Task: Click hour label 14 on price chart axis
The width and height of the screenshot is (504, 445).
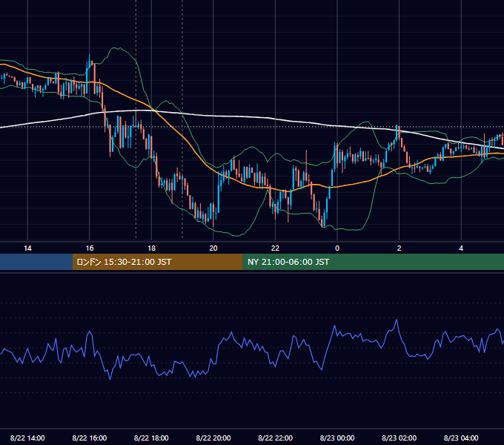Action: pyautogui.click(x=27, y=248)
